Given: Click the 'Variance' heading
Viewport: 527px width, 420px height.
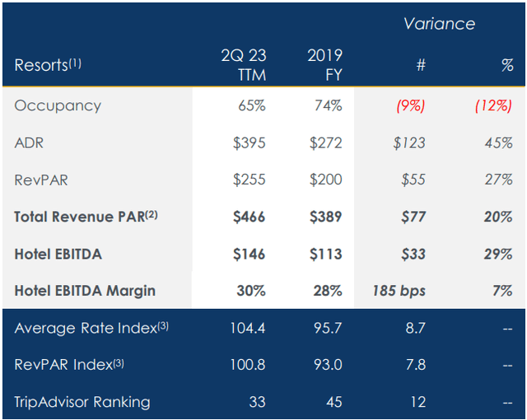Looking at the screenshot, I should 439,24.
